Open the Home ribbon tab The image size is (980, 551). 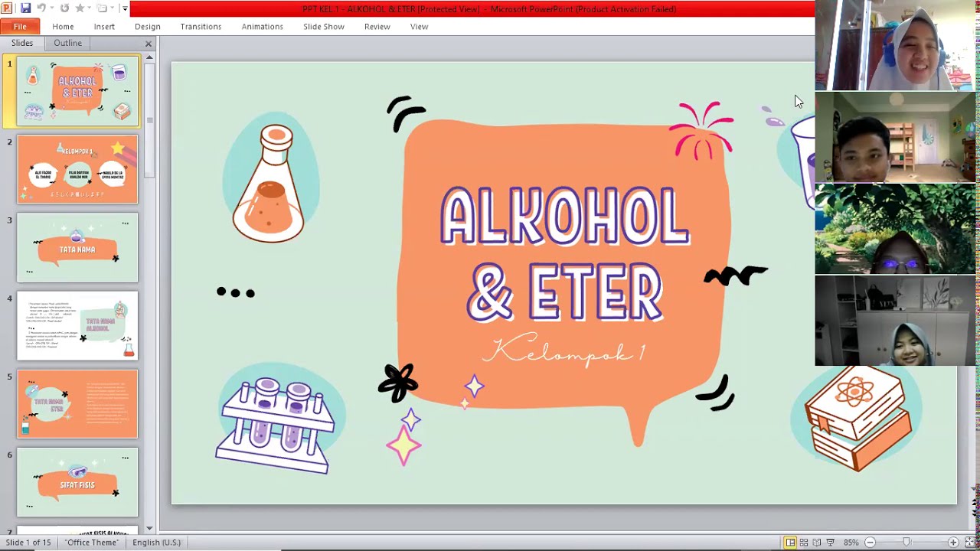tap(63, 27)
